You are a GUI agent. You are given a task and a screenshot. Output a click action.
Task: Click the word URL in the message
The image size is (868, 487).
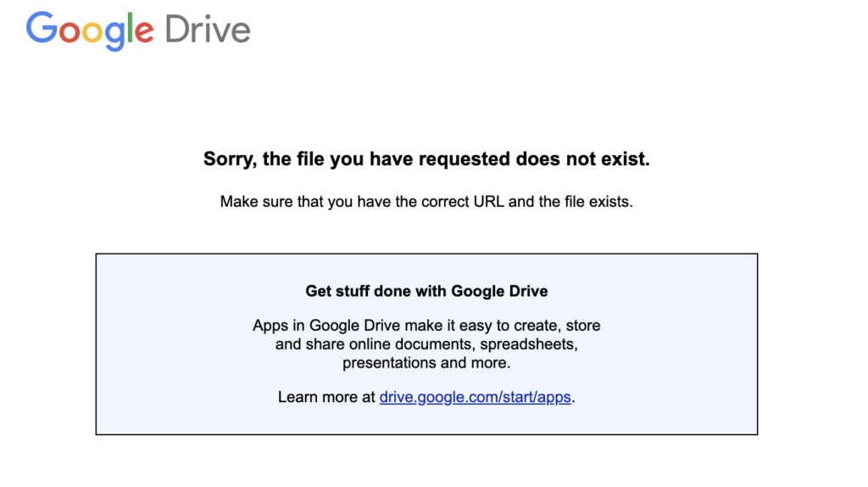[x=489, y=202]
